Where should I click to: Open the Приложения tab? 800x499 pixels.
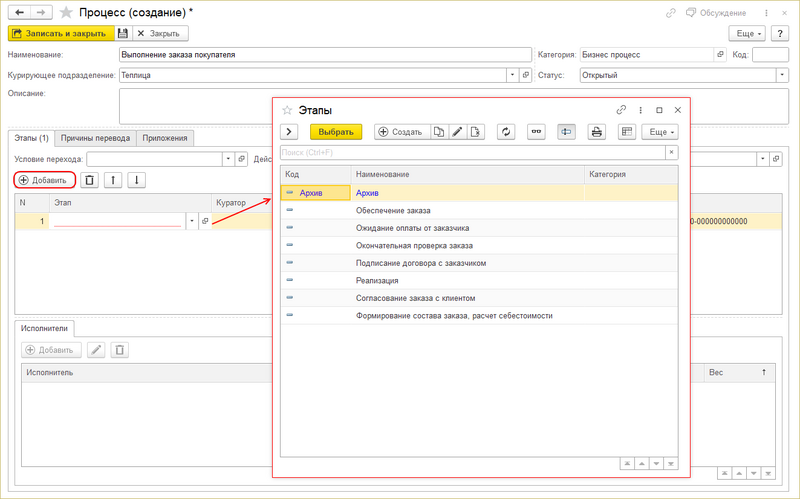[x=165, y=138]
